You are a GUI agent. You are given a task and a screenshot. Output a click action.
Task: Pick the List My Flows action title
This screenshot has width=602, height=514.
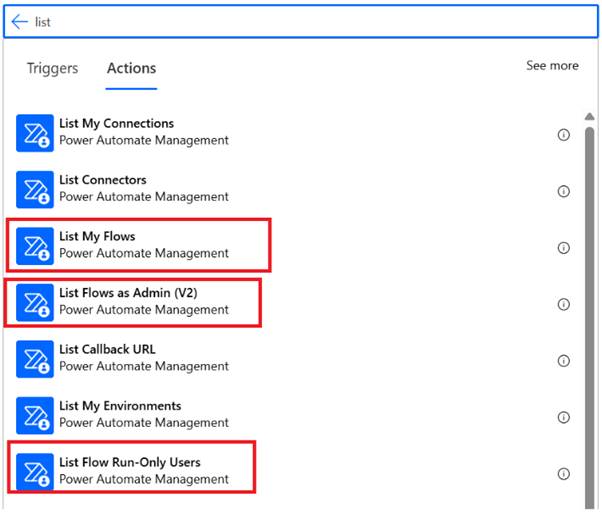click(x=97, y=236)
